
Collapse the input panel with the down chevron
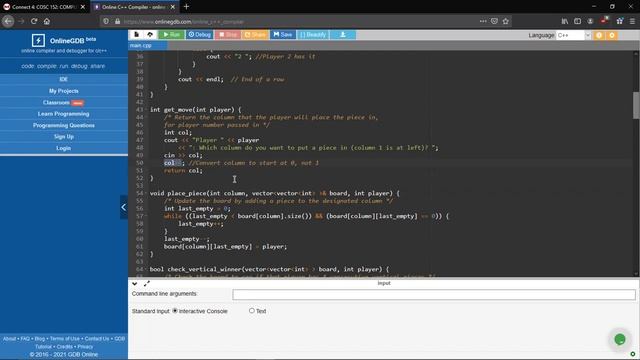click(135, 283)
